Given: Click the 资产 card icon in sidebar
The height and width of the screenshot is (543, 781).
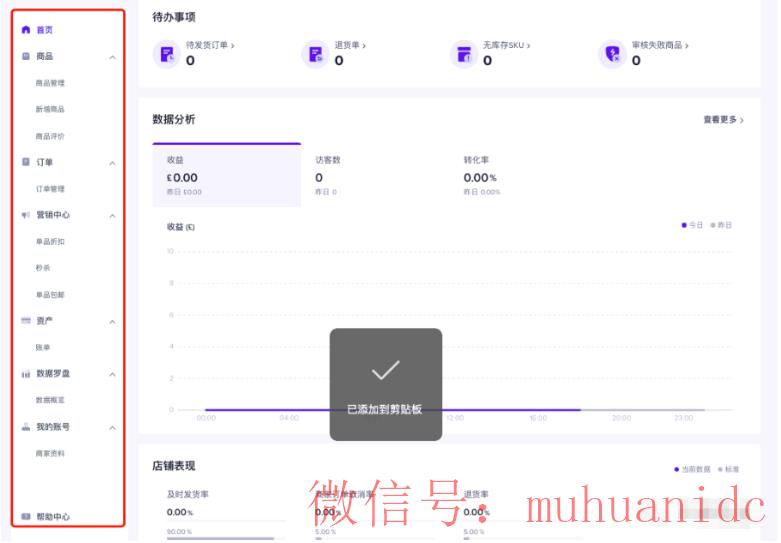Looking at the screenshot, I should click(x=26, y=320).
